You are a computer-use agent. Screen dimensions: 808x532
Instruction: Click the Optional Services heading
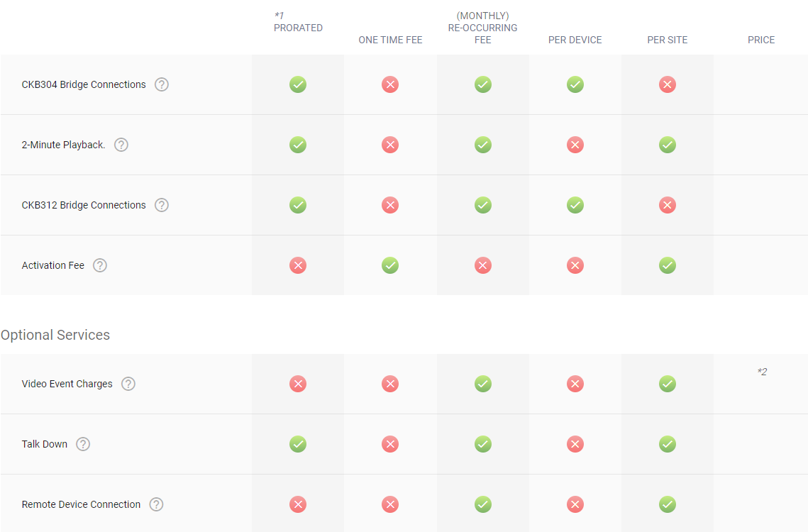pyautogui.click(x=55, y=335)
